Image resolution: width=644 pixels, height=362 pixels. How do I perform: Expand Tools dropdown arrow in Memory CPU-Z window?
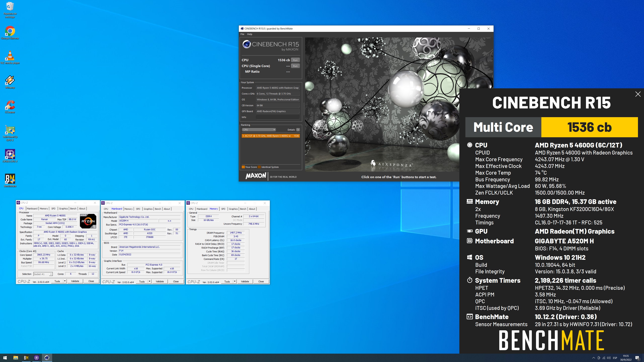(235, 282)
